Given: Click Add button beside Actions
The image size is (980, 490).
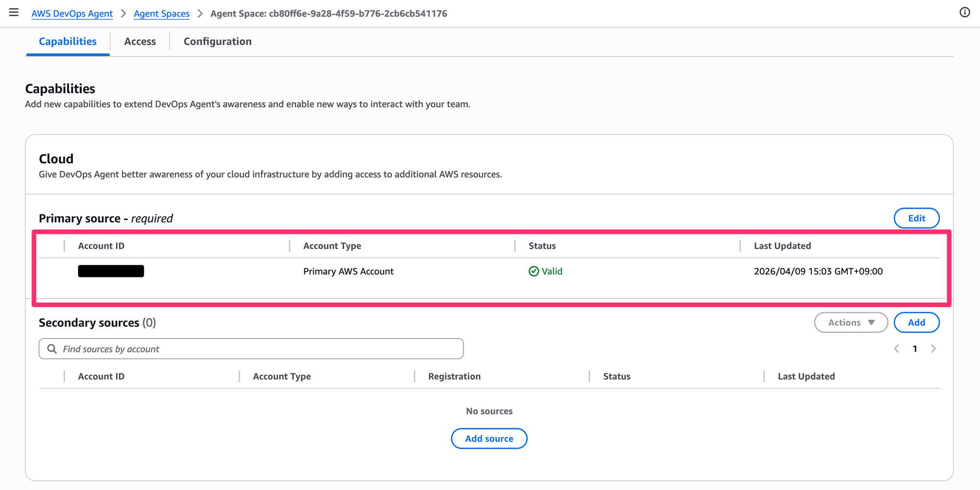Looking at the screenshot, I should (916, 322).
